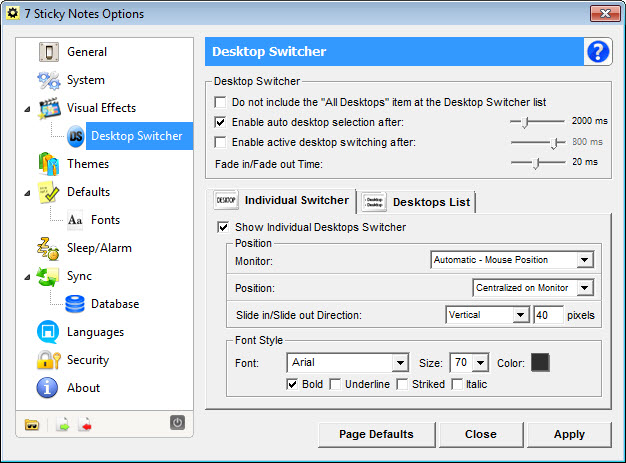Screen dimensions: 626x463
Task: Click the Security padlock icon
Action: tap(49, 360)
